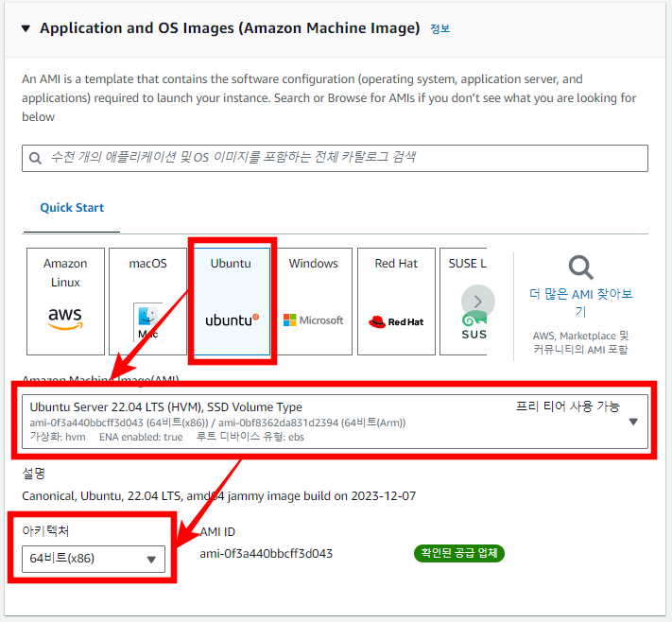Click the AMI ID ami-0f3a440bbcff3d043 value
This screenshot has height=622, width=672.
click(267, 553)
